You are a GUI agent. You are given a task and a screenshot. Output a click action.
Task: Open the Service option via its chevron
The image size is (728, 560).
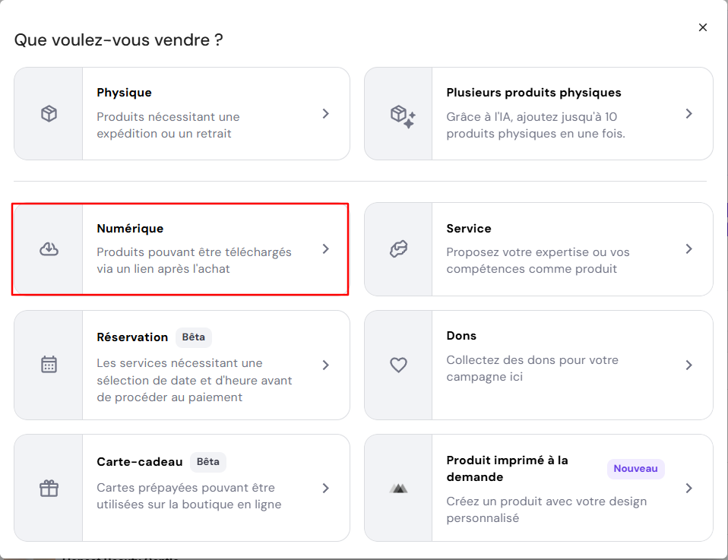[x=689, y=248]
